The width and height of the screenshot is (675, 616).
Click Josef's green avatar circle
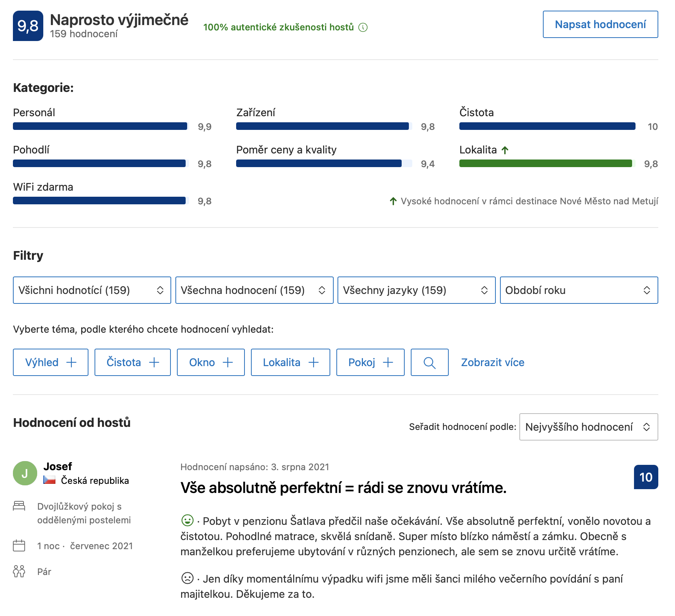coord(25,473)
